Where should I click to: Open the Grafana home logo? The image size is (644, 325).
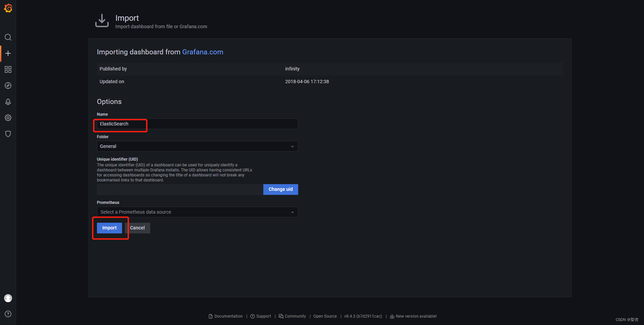tap(8, 8)
